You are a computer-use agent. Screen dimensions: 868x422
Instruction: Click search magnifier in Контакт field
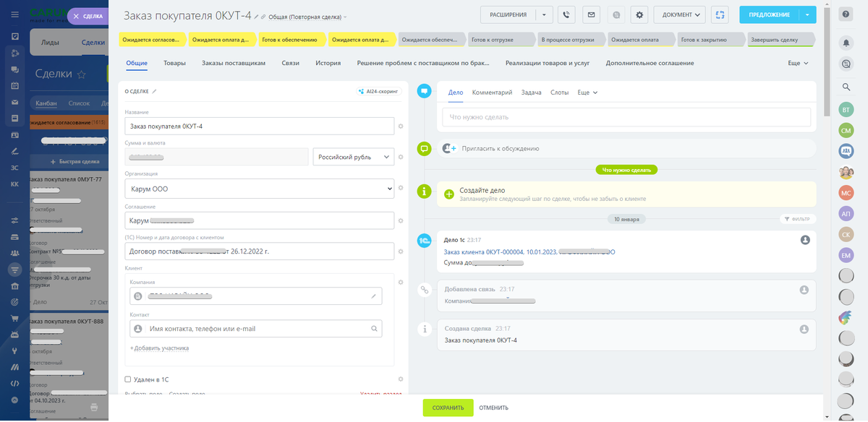click(x=374, y=329)
